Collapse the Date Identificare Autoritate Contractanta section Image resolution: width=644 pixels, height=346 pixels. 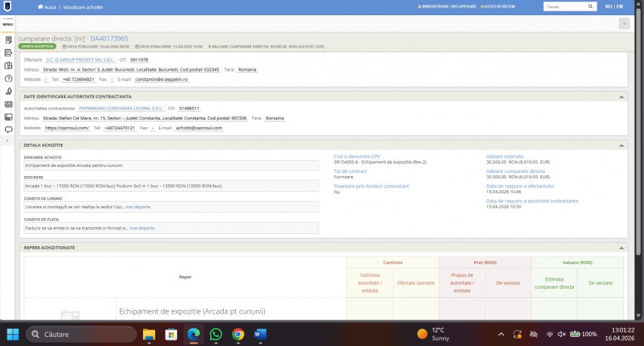click(x=621, y=96)
